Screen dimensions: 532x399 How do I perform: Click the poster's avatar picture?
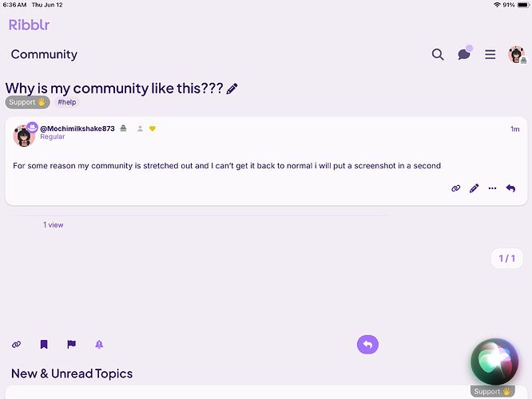coord(24,136)
